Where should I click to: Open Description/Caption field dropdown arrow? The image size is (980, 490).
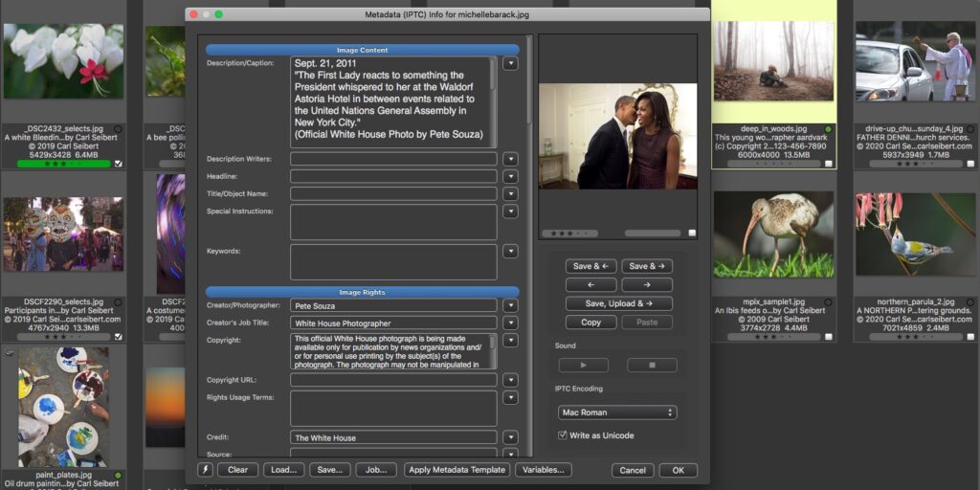coord(511,63)
